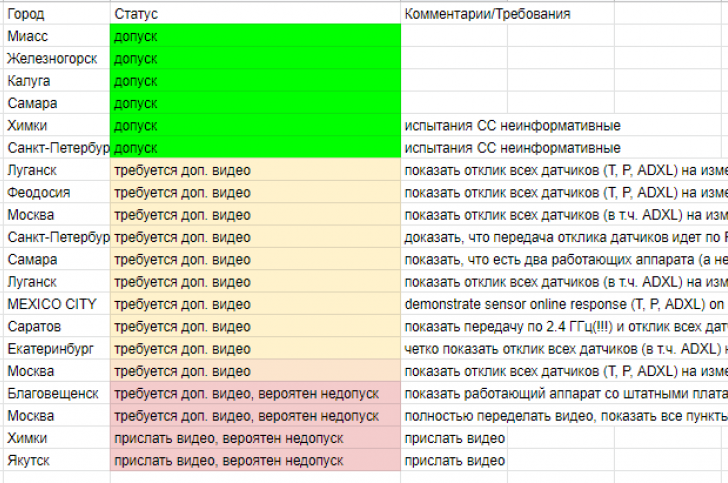
Task: Click 'показать работающий аппарат' comment cell
Action: click(565, 393)
